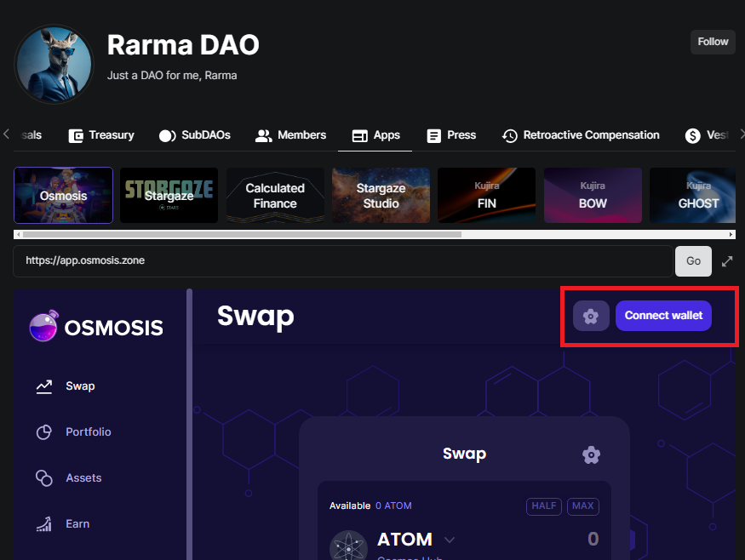The width and height of the screenshot is (745, 560).
Task: Click the scrollbar right arrow
Action: [x=731, y=234]
